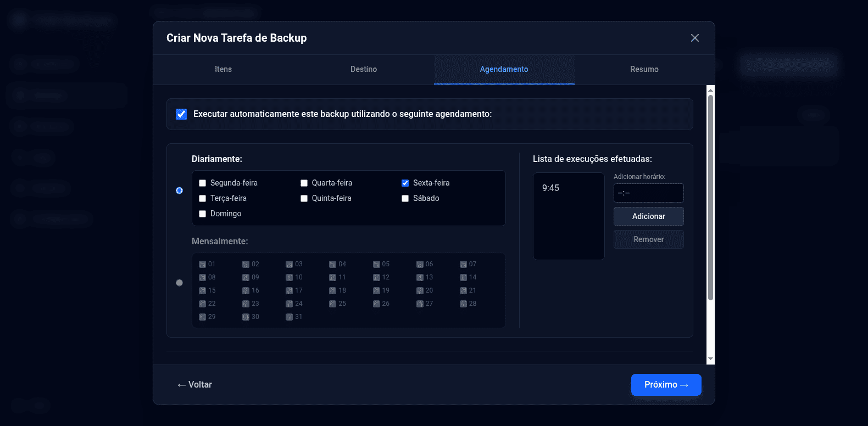Check the day 08 checkbox
The image size is (868, 426).
pos(202,278)
